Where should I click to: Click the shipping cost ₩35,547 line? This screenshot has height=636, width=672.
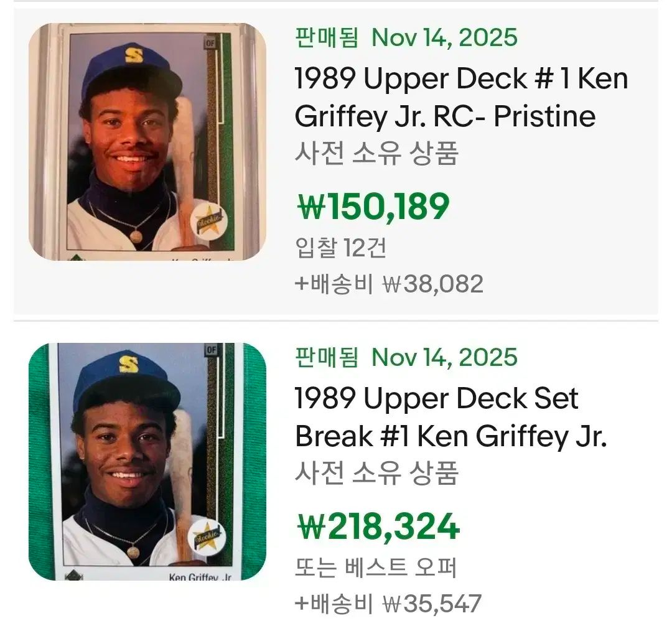point(388,604)
